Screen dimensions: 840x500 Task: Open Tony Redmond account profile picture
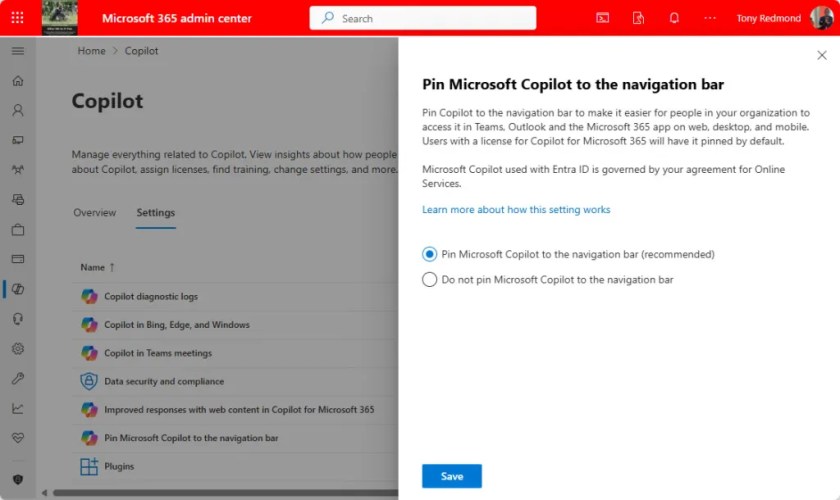[x=821, y=18]
